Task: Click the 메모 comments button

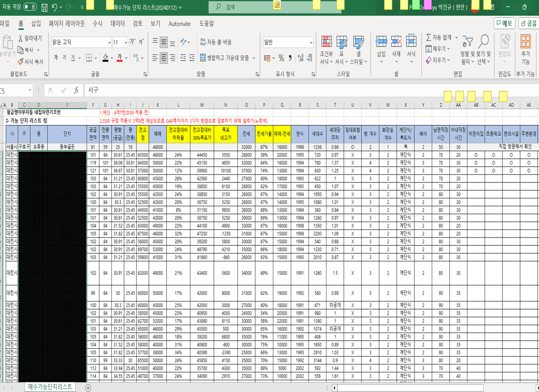Action: click(504, 23)
